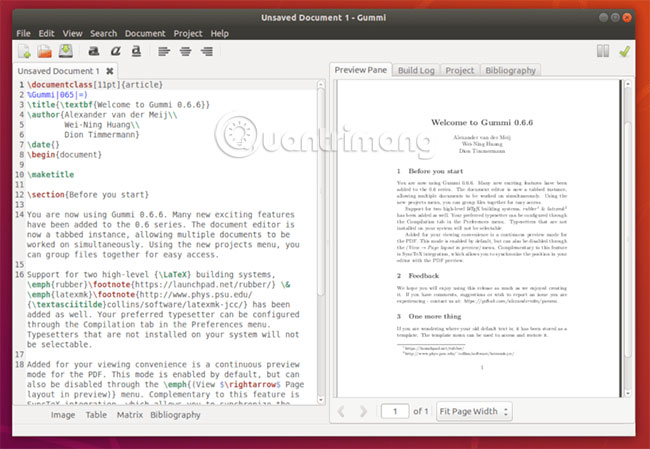Open the Fit Page Width zoom dropdown
Viewport: 650px width, 449px height.
474,411
